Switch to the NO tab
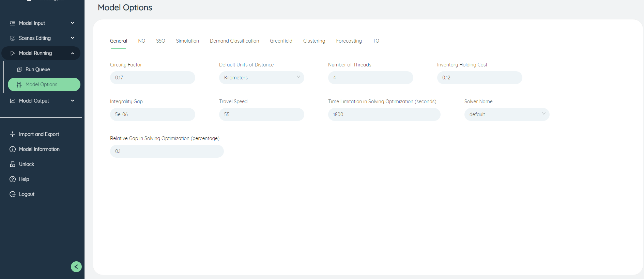This screenshot has height=279, width=644. click(142, 41)
